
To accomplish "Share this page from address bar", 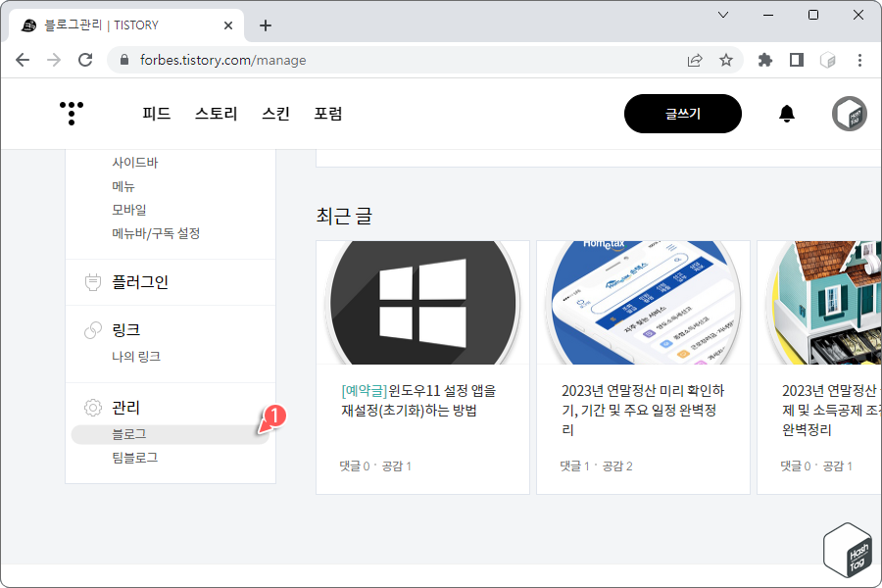I will click(695, 60).
